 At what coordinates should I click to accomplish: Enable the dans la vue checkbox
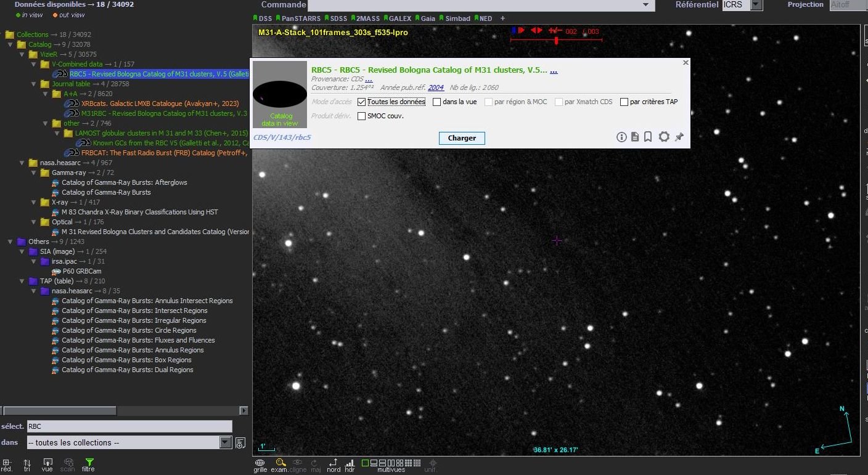pyautogui.click(x=437, y=102)
